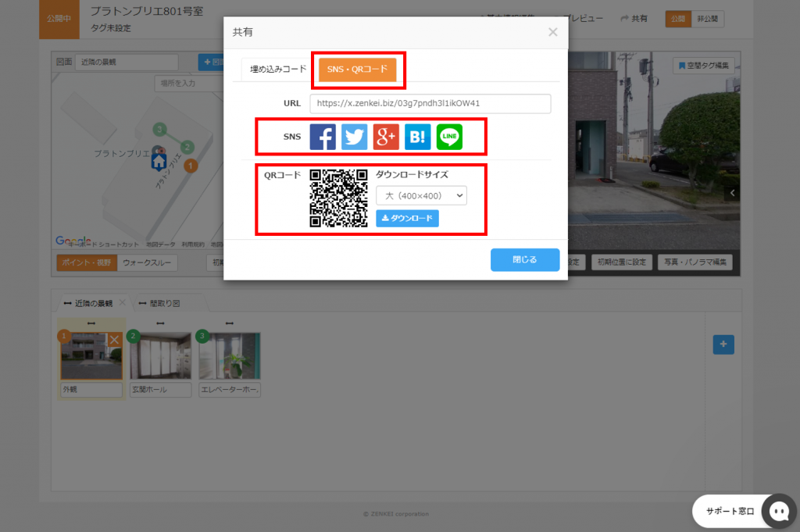Share via the LINE icon

click(449, 137)
